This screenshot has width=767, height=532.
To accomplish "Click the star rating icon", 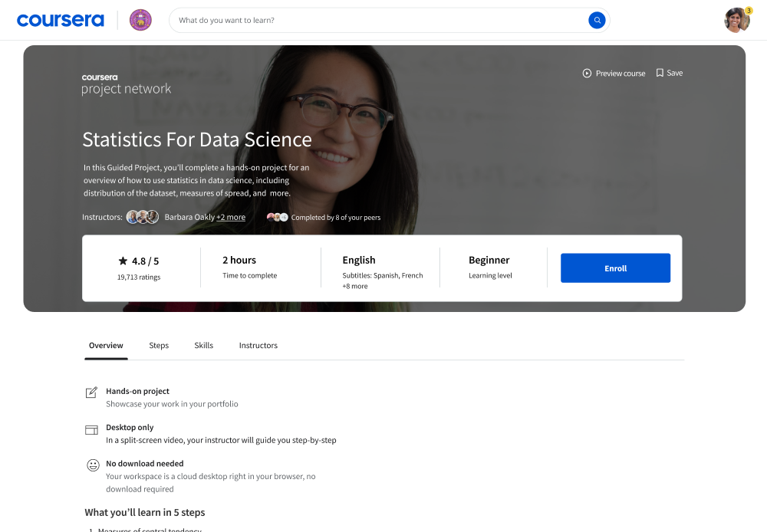I will pos(123,261).
